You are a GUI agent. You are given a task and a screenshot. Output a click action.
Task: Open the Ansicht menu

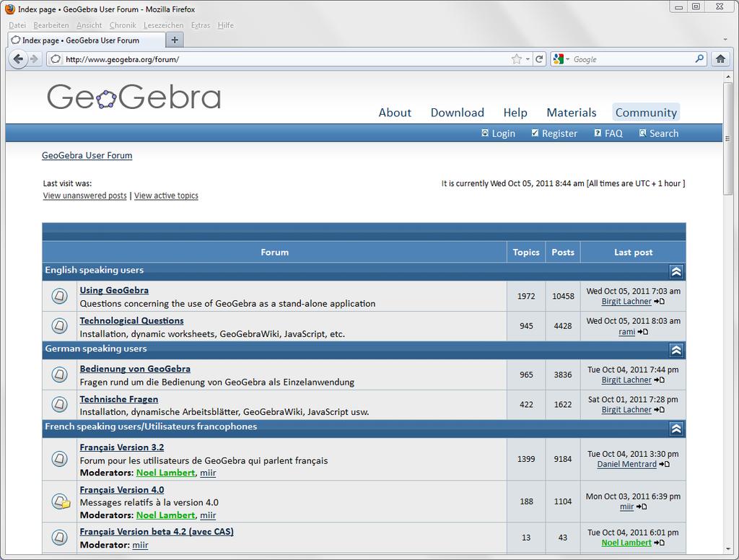point(89,25)
